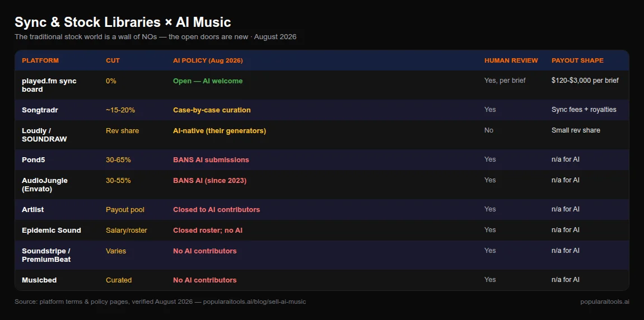This screenshot has height=320, width=644.
Task: Click the Musicbed row Yes review cell
Action: point(490,279)
